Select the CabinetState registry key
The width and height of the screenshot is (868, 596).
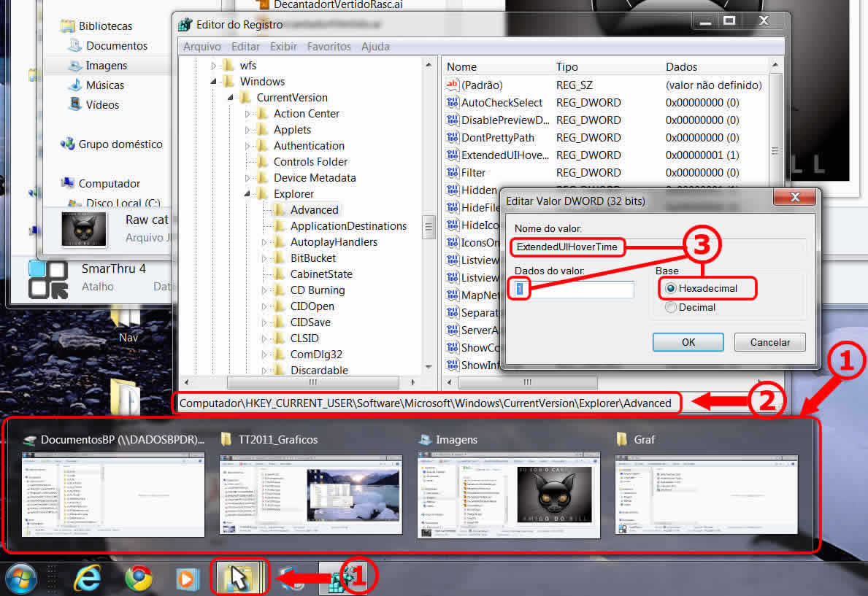(321, 274)
